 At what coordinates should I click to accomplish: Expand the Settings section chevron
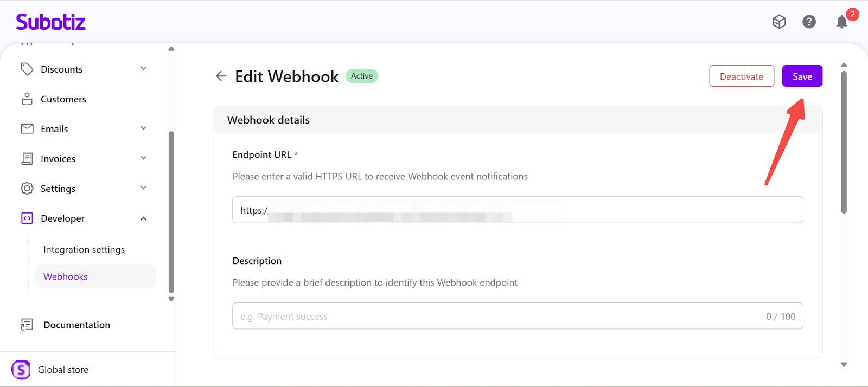point(144,188)
